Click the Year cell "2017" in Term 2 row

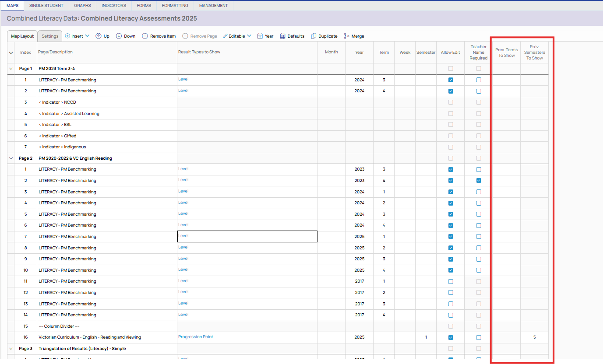click(x=360, y=293)
